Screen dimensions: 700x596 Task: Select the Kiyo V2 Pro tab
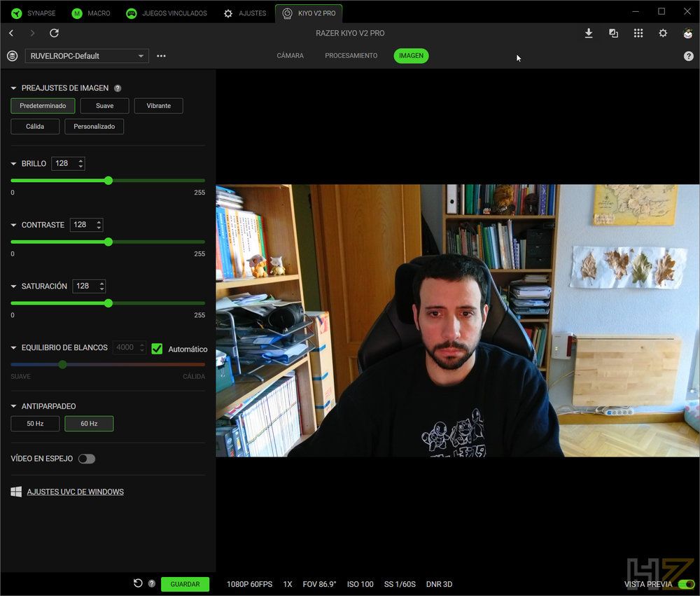pyautogui.click(x=309, y=13)
